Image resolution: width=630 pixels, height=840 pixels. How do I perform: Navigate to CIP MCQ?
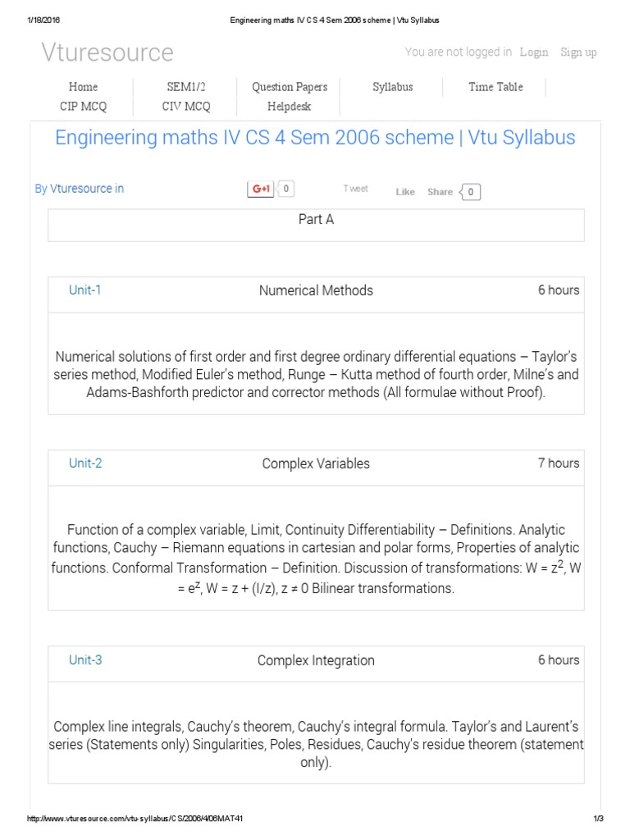coord(83,107)
